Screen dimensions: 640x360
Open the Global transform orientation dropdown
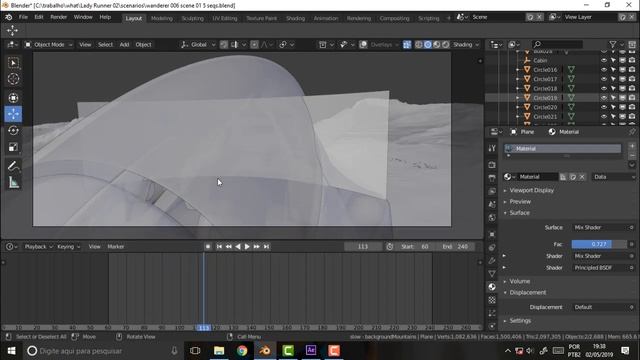click(x=198, y=44)
